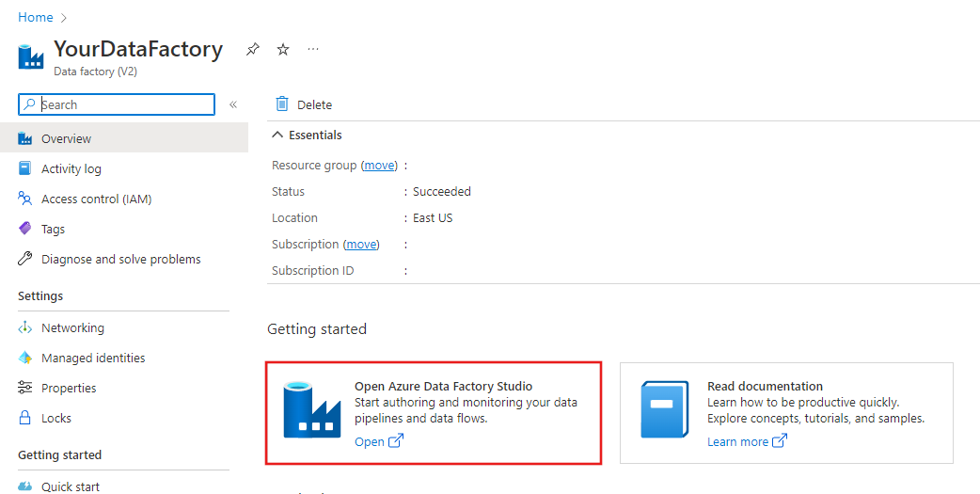Open Managed identities settings
This screenshot has width=980, height=494.
tap(93, 358)
